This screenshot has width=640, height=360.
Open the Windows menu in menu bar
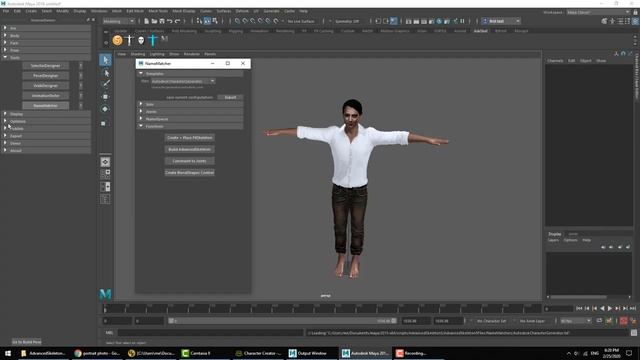pos(99,11)
